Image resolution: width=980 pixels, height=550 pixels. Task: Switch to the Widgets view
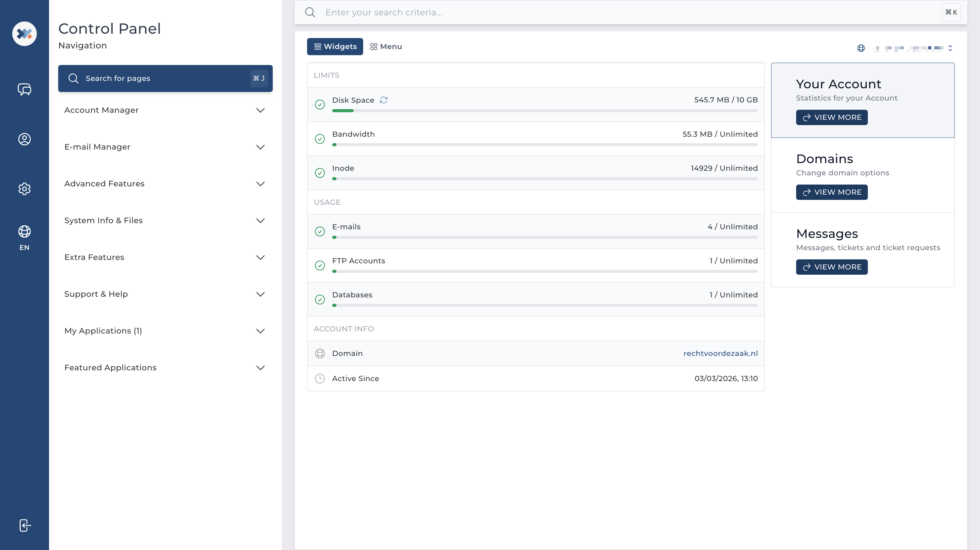click(334, 46)
